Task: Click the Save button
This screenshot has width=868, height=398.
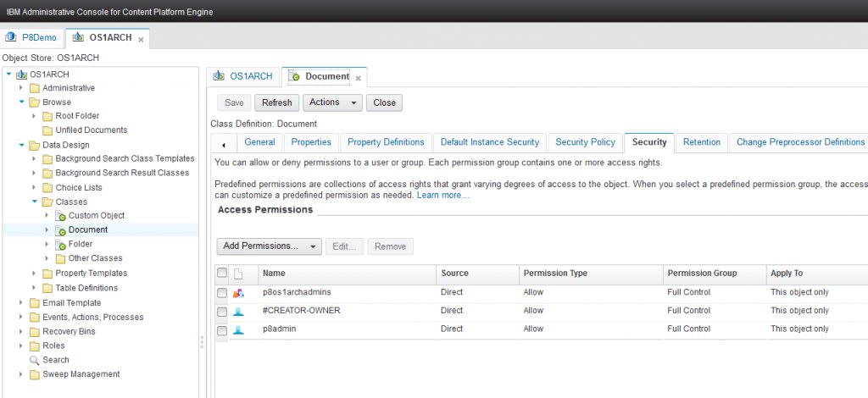Action: click(234, 102)
